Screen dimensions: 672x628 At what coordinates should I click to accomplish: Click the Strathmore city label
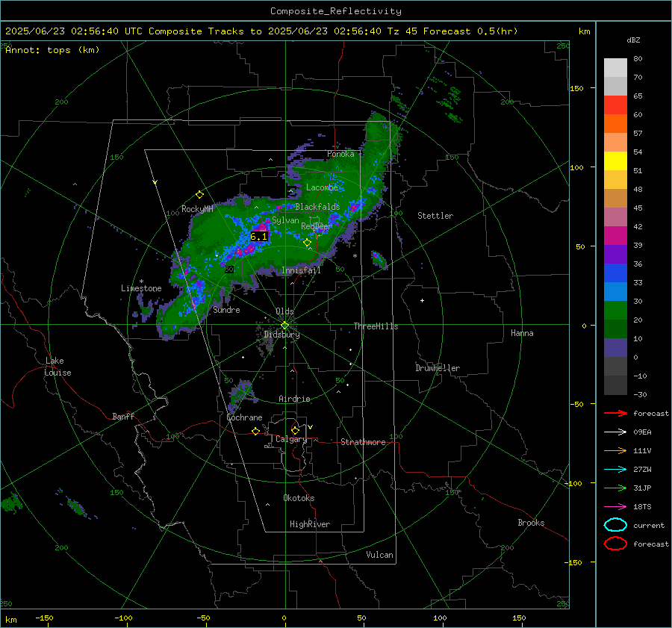click(x=363, y=442)
